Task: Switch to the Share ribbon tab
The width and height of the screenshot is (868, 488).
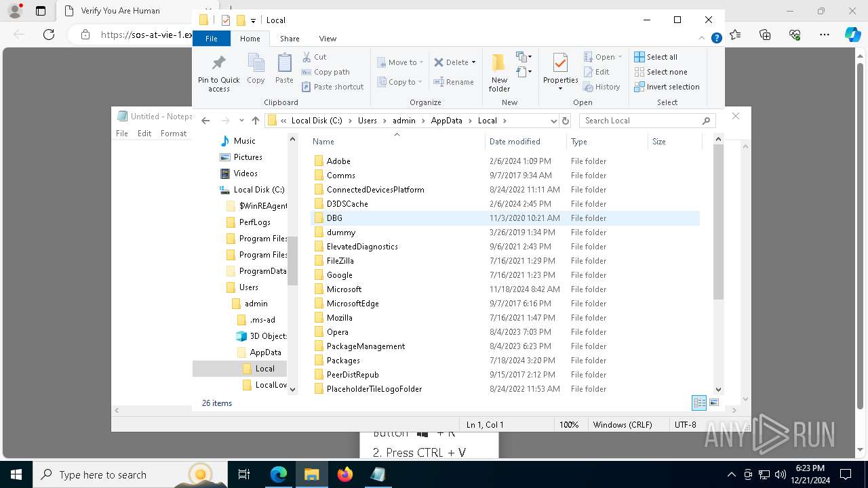Action: [x=290, y=39]
